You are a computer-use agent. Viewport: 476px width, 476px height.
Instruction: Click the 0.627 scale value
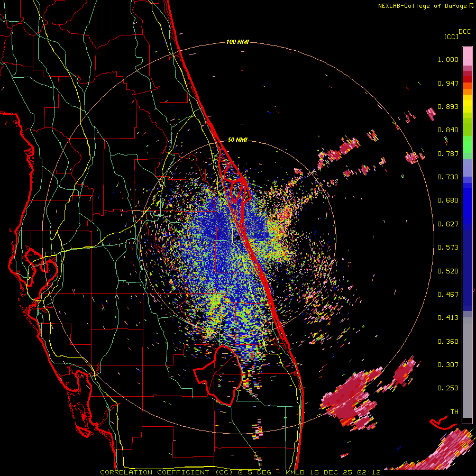pos(448,224)
